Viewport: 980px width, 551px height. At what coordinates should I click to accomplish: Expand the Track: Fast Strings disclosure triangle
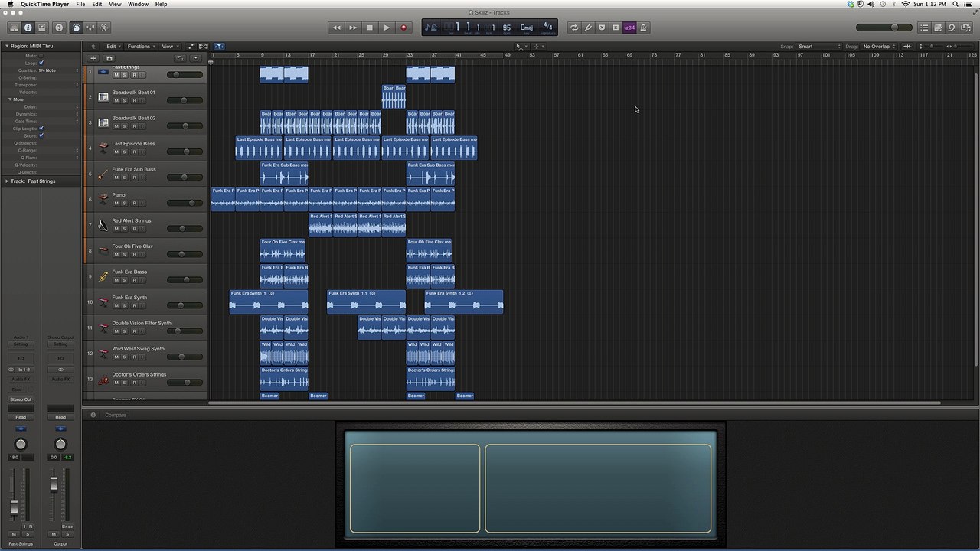click(7, 181)
